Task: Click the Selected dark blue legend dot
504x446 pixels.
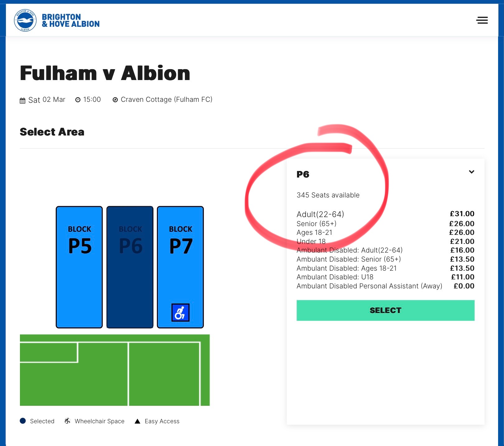Action: (23, 421)
